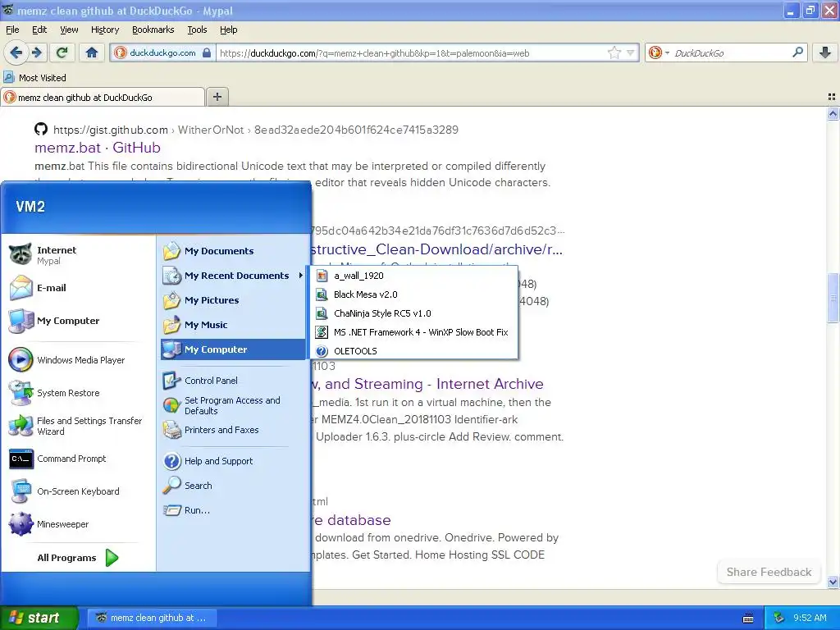The width and height of the screenshot is (840, 630).
Task: Open the Help menu
Action: 228,30
